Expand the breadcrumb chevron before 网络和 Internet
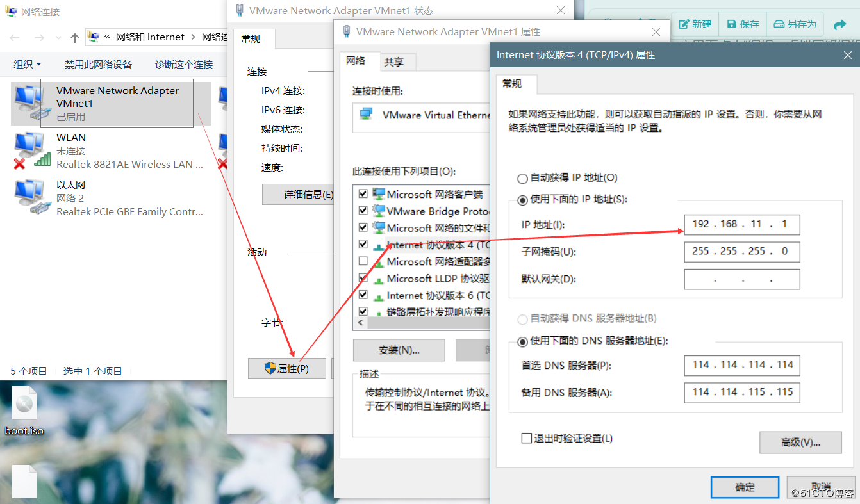Viewport: 860px width, 504px height. coord(107,37)
